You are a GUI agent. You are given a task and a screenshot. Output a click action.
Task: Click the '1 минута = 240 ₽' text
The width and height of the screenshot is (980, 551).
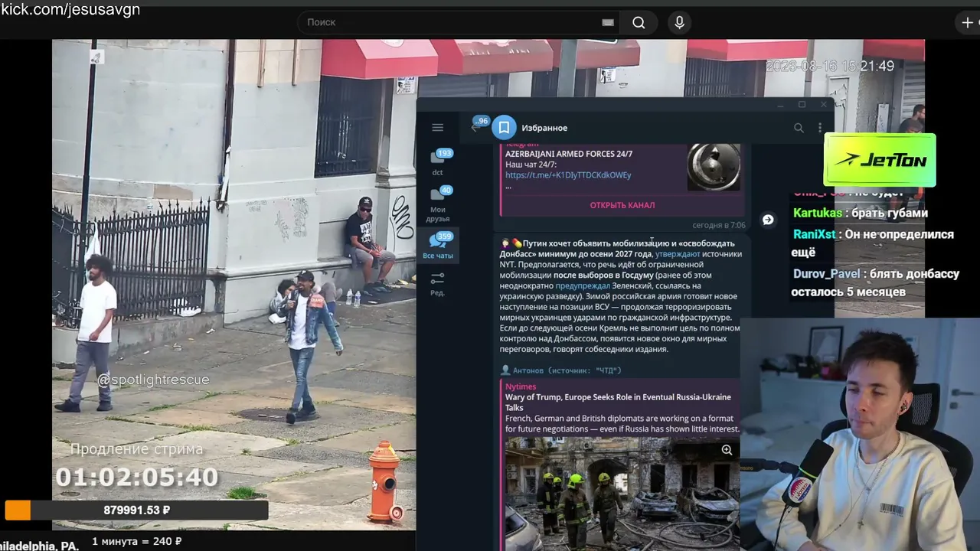tap(137, 541)
